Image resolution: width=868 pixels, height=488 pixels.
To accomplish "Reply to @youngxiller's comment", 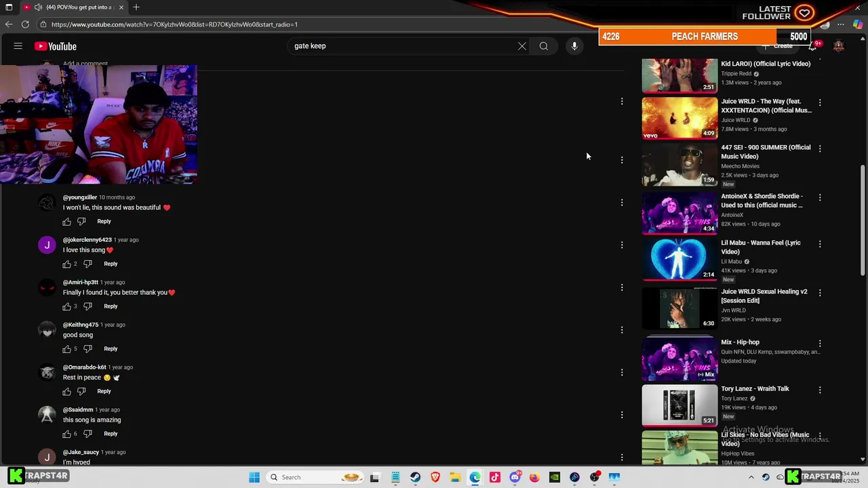I will (104, 222).
